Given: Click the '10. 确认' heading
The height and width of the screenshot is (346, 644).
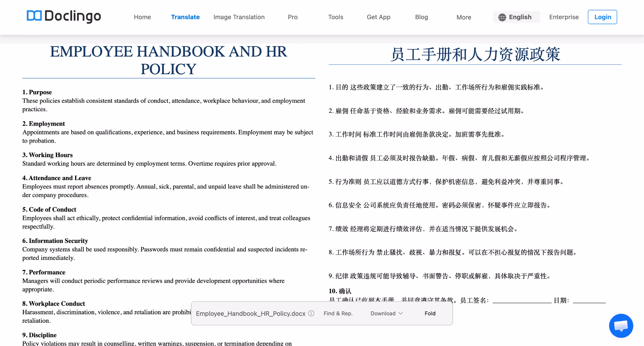Looking at the screenshot, I should point(340,291).
